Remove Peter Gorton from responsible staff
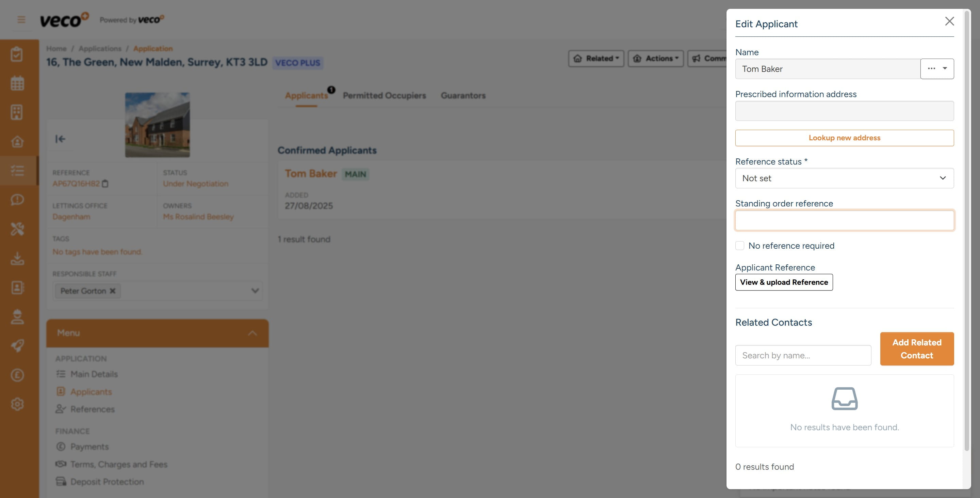980x498 pixels. click(x=113, y=291)
